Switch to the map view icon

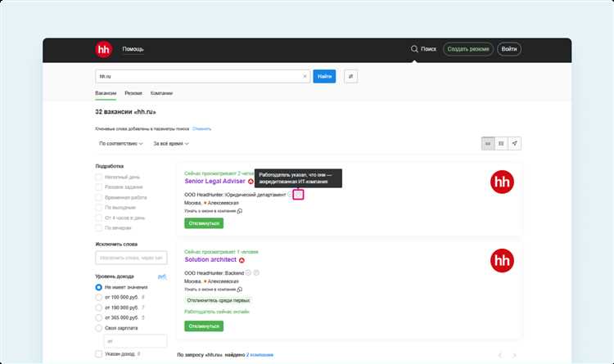click(x=514, y=143)
